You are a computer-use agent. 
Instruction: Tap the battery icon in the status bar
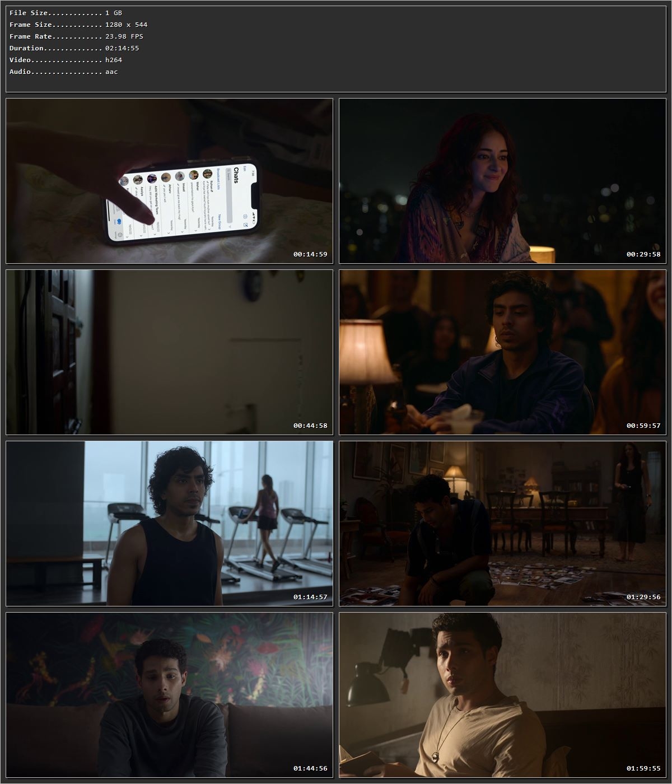(254, 222)
